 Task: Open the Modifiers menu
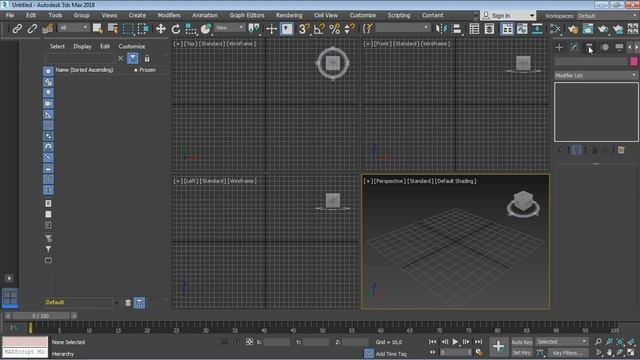[169, 15]
